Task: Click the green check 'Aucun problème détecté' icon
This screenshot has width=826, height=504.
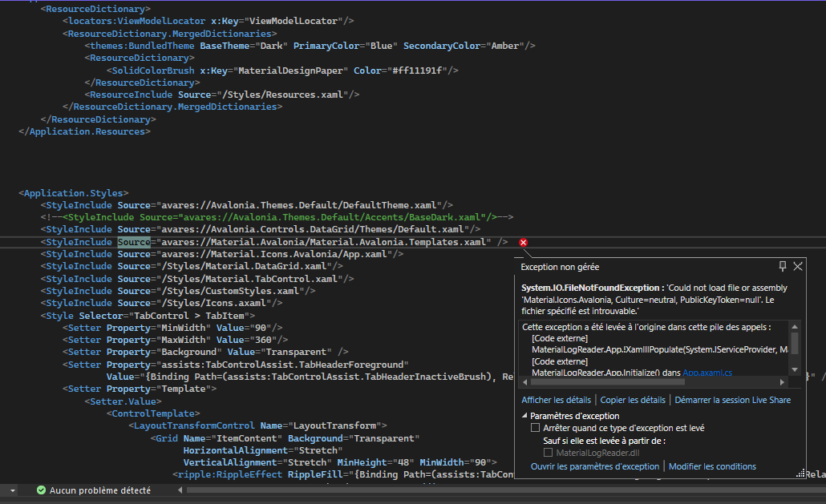Action: [41, 490]
